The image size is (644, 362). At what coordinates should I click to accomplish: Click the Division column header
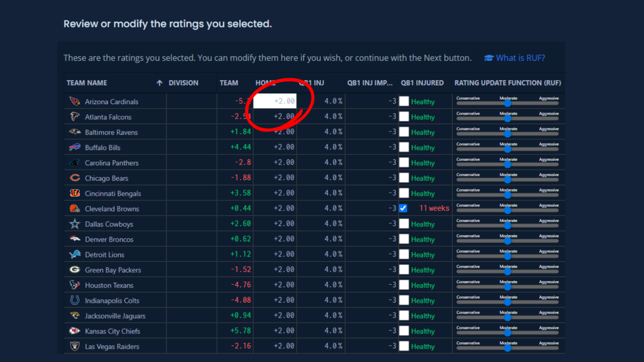pos(183,83)
